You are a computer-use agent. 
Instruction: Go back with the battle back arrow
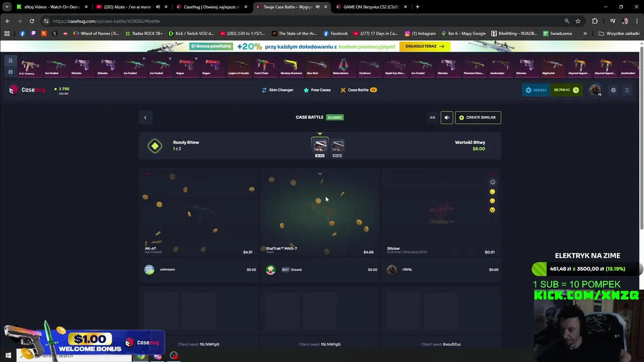click(145, 118)
